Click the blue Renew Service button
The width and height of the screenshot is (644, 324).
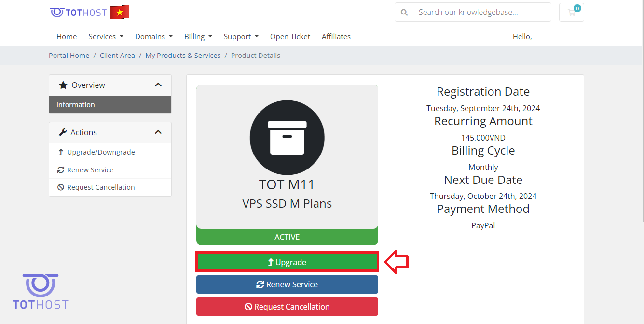pos(287,284)
